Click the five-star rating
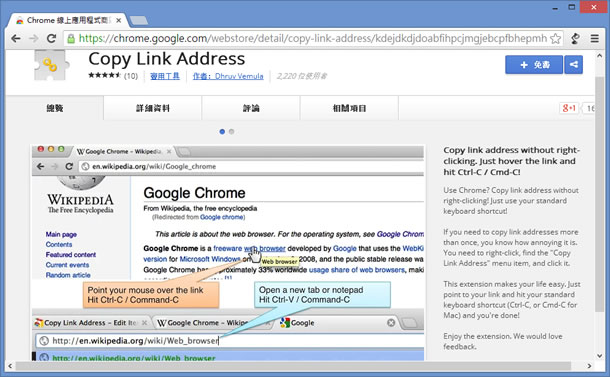The height and width of the screenshot is (377, 610). click(105, 75)
